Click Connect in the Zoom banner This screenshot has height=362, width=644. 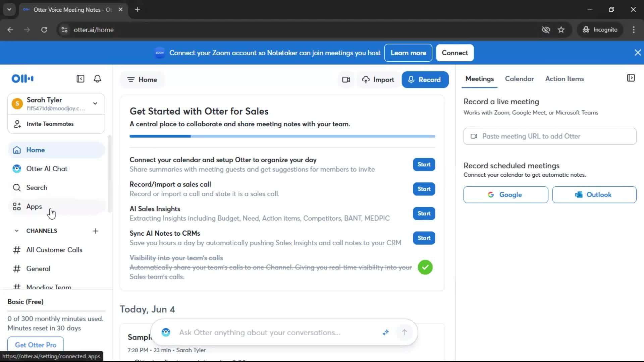click(455, 53)
